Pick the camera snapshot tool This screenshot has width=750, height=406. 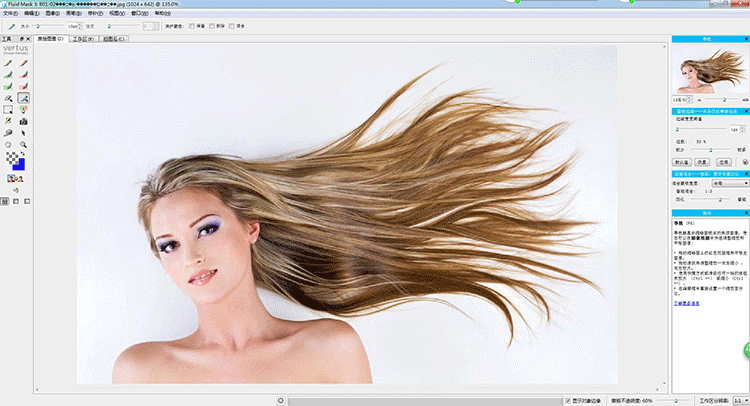(x=23, y=121)
